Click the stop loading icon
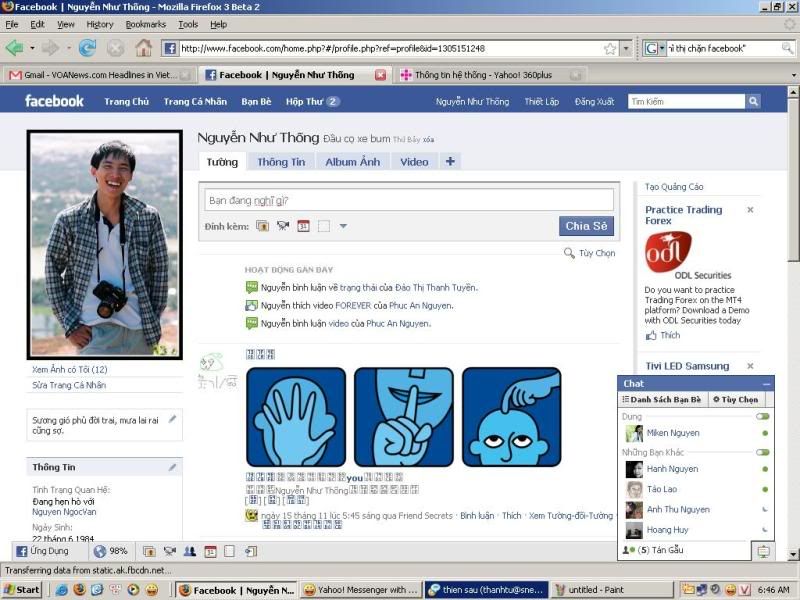The image size is (800, 600). tap(115, 48)
